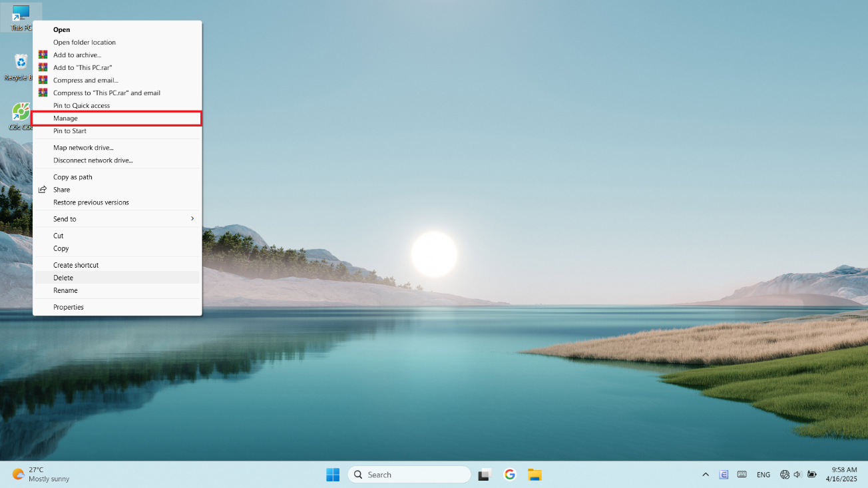
Task: Click the volume speaker icon in tray
Action: click(x=797, y=475)
